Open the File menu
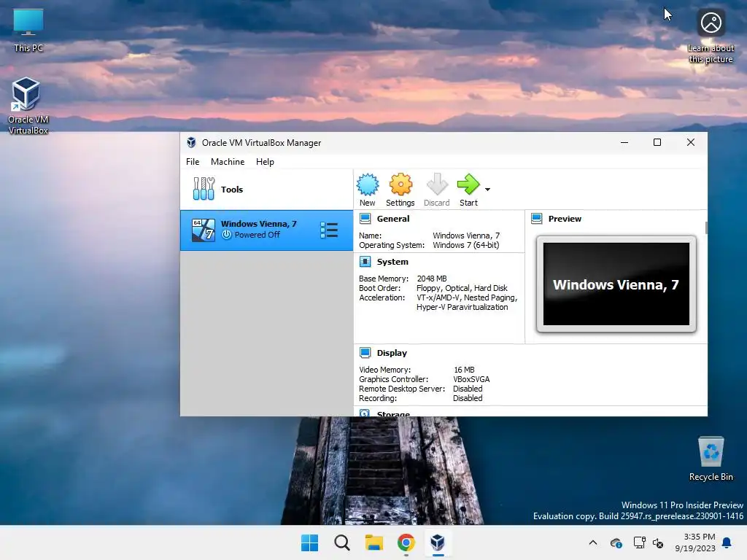The image size is (747, 560). (x=193, y=162)
